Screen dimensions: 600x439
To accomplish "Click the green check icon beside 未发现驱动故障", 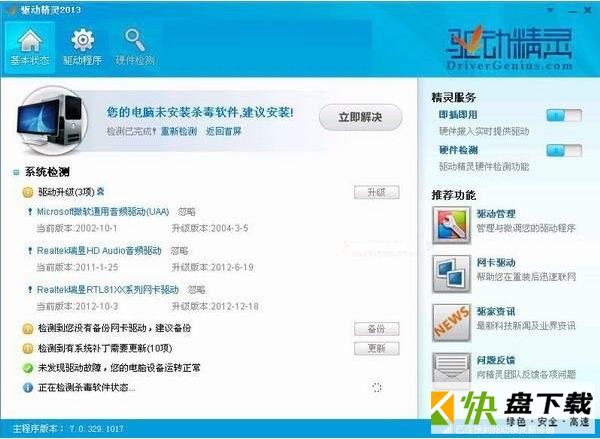I will (x=28, y=368).
